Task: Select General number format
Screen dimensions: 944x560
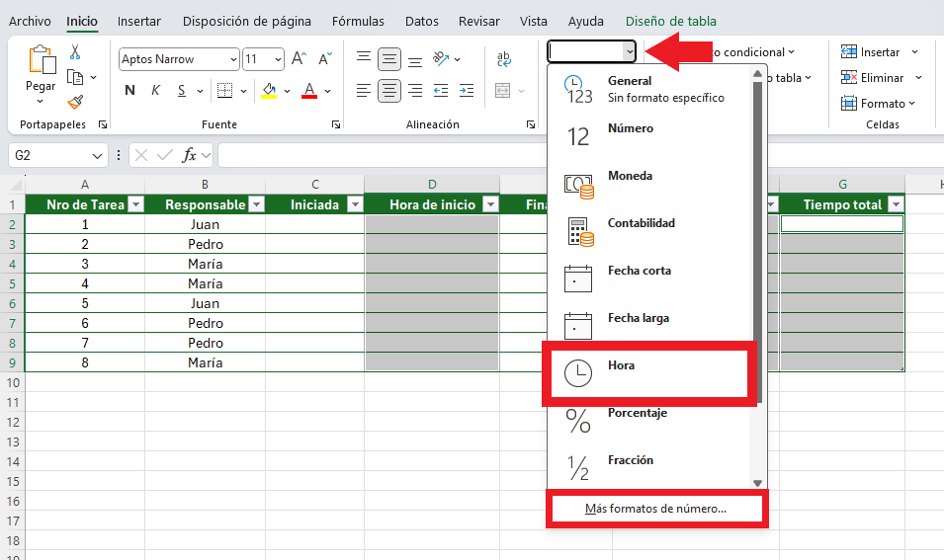Action: tap(649, 89)
